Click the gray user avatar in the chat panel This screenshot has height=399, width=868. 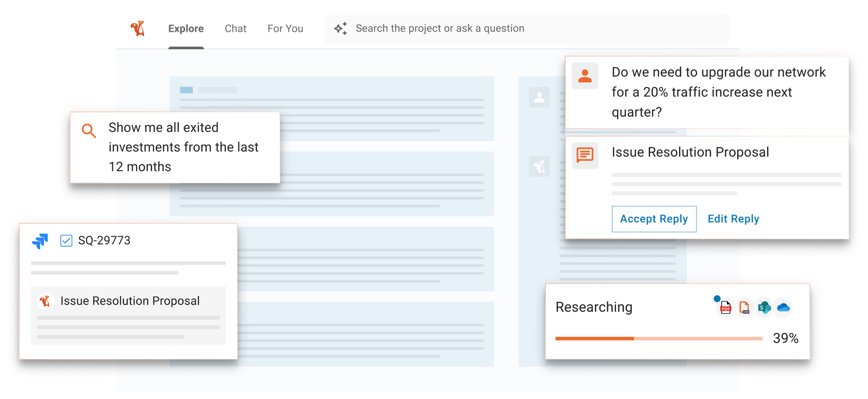coord(539,97)
